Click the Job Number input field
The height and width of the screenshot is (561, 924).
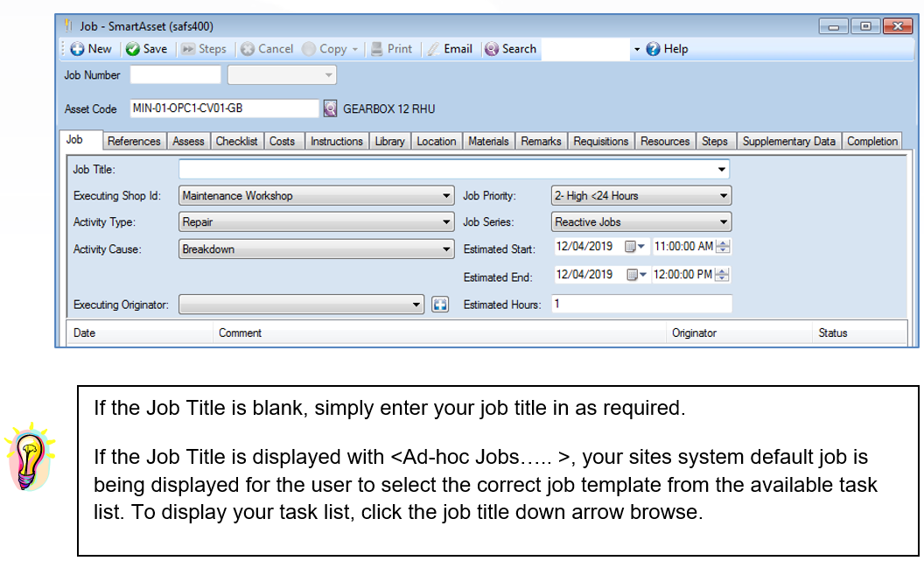tap(175, 75)
